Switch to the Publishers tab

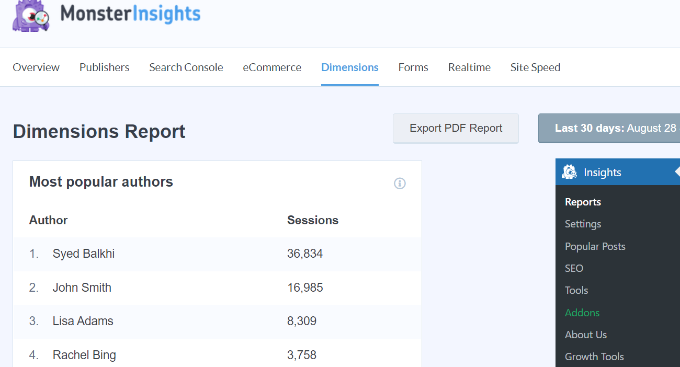[104, 67]
